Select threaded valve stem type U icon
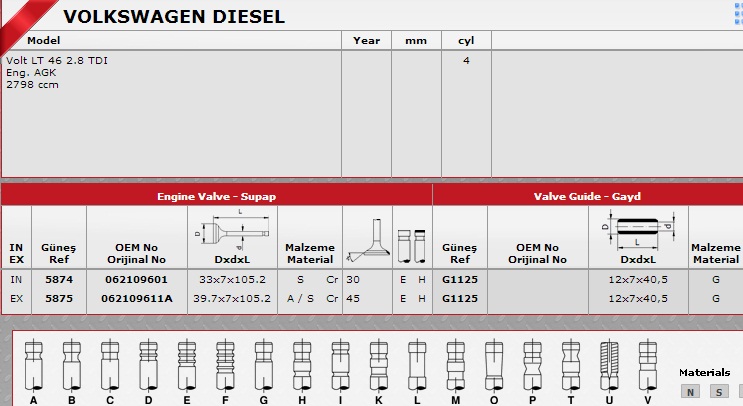743x406 pixels. tap(609, 365)
